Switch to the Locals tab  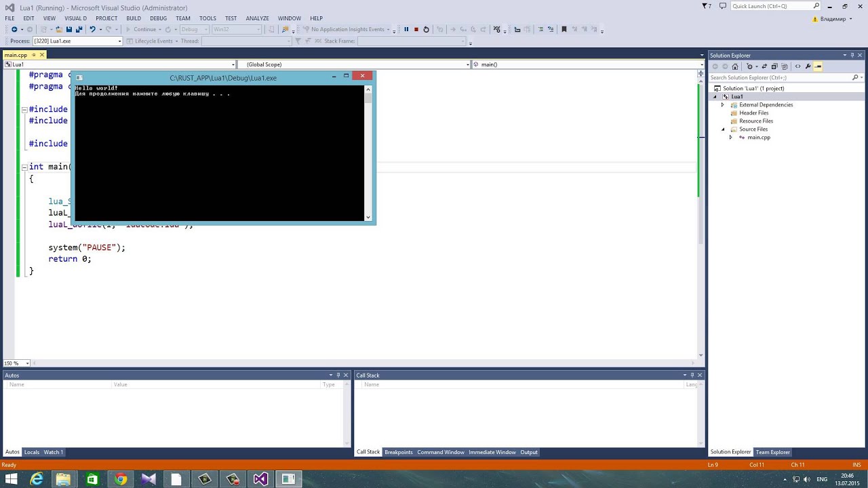tap(32, 452)
